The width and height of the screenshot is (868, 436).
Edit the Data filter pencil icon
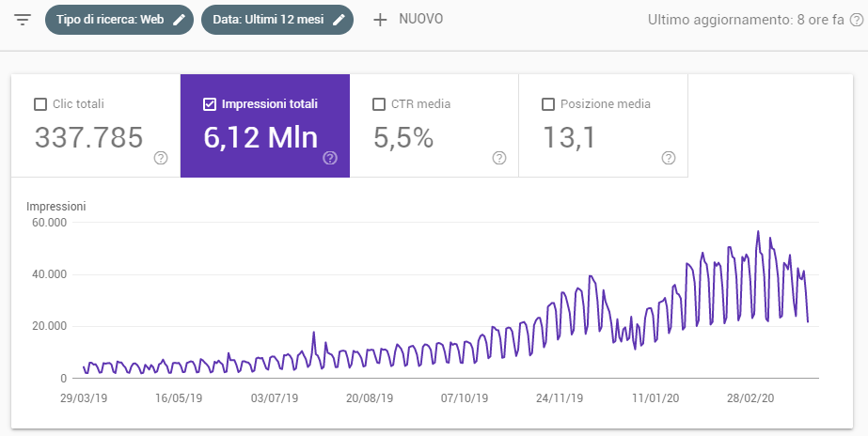[x=339, y=20]
